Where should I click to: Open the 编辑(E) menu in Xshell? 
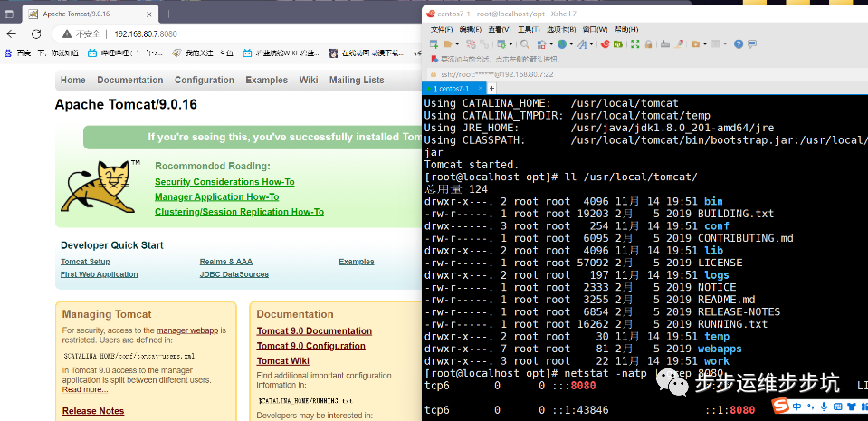click(471, 29)
